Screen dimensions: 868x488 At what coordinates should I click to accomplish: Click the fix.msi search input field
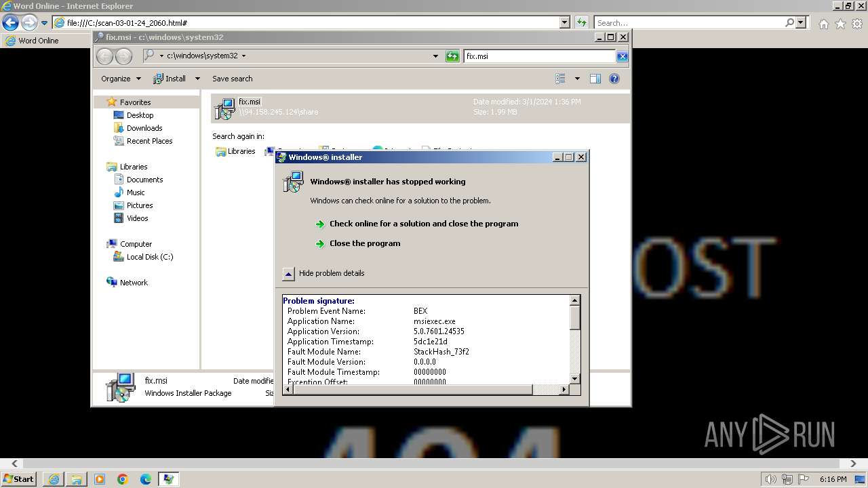coord(540,56)
